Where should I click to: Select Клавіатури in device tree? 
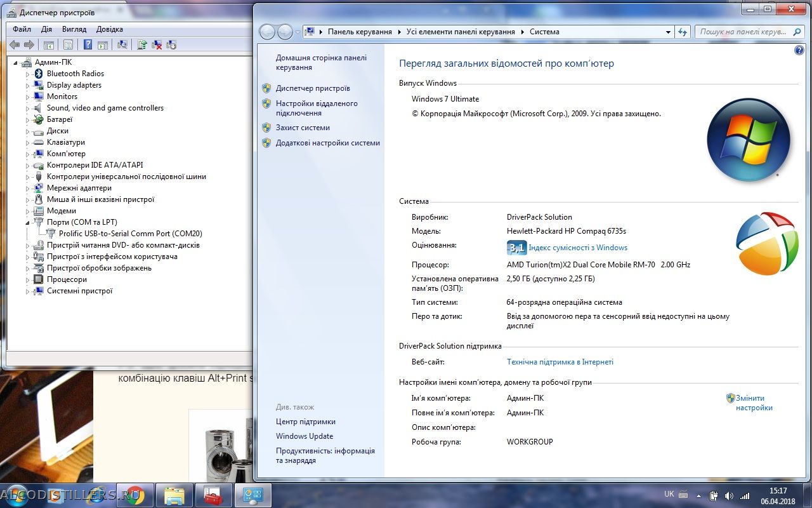(66, 142)
